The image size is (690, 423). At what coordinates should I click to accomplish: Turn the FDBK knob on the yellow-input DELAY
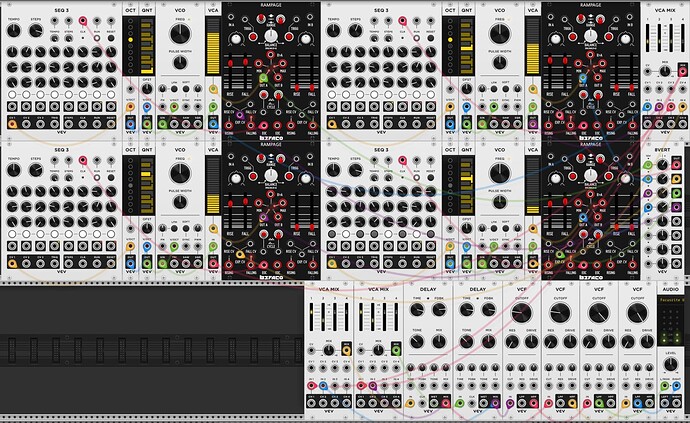[439, 310]
